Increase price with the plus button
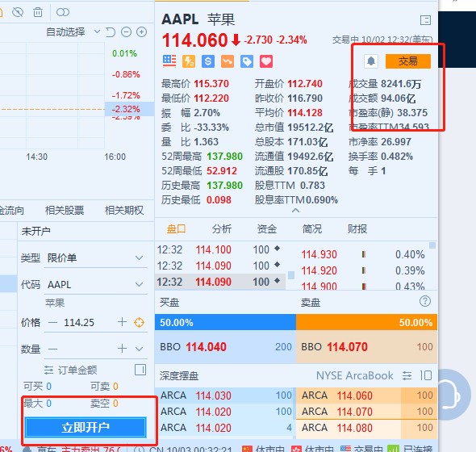The width and height of the screenshot is (476, 452). 122,322
